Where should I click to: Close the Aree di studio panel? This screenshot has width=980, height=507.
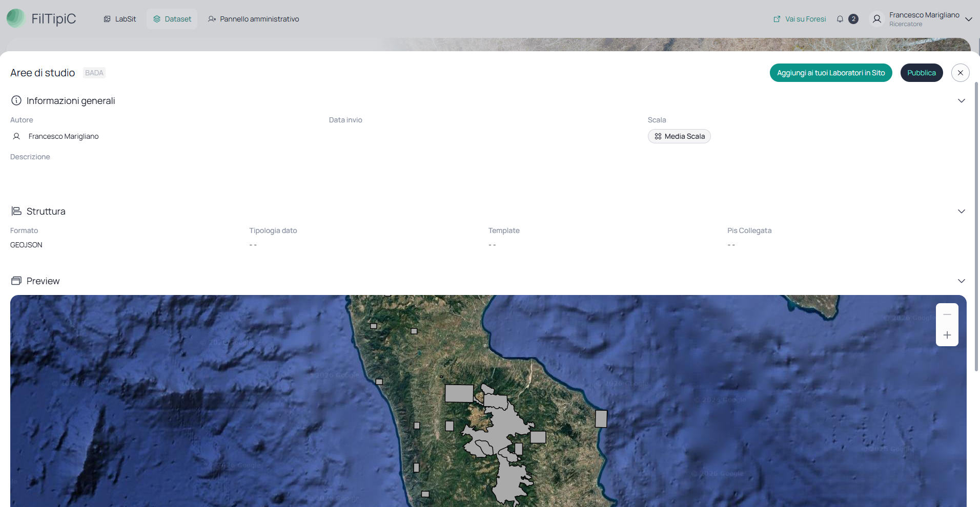point(961,73)
